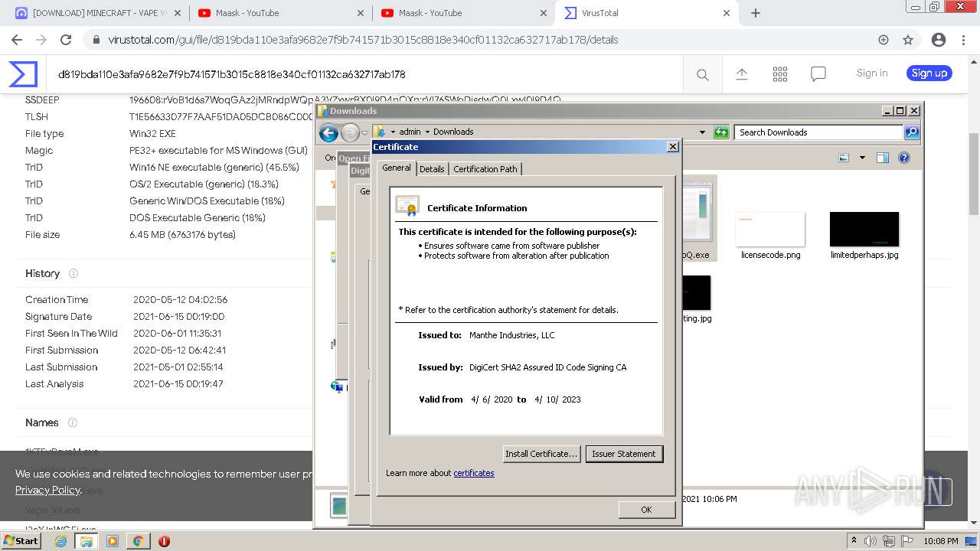Open Chrome profile avatar icon
The height and width of the screenshot is (551, 980).
[938, 40]
